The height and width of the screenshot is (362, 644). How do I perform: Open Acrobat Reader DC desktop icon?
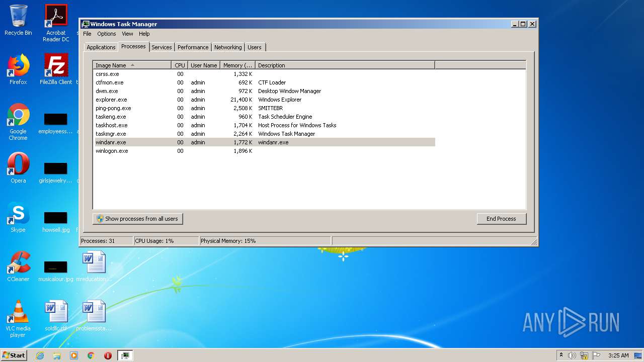click(x=56, y=23)
